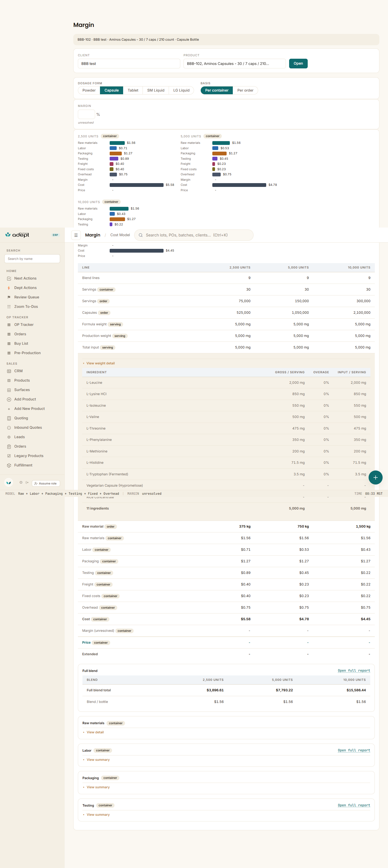Click the logout arrow icon

[x=27, y=483]
